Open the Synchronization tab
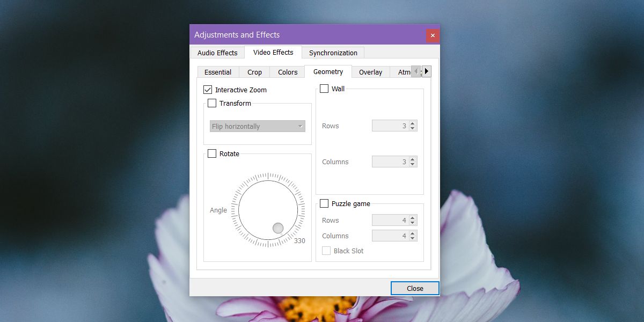Viewport: 644px width, 322px height. [x=333, y=53]
